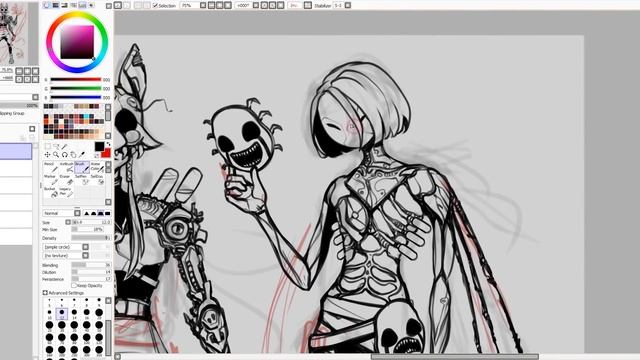
Task: Select the highlighted layer in layer list
Action: [x=16, y=151]
